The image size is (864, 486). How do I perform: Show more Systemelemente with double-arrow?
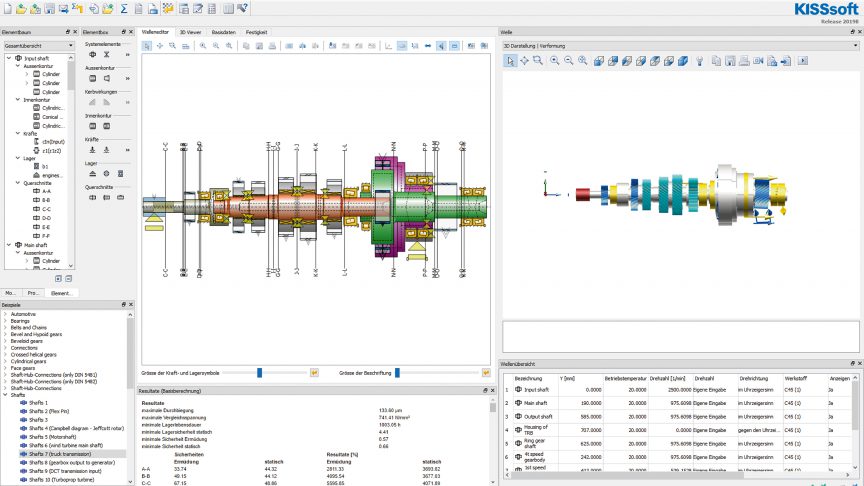128,55
